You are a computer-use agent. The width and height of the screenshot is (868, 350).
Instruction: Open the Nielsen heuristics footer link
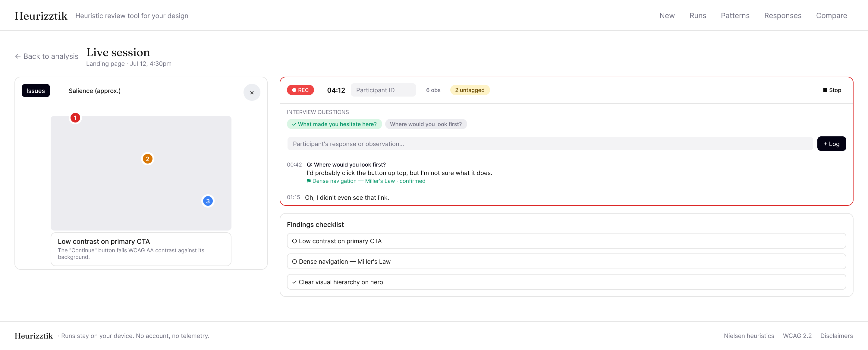pyautogui.click(x=749, y=336)
